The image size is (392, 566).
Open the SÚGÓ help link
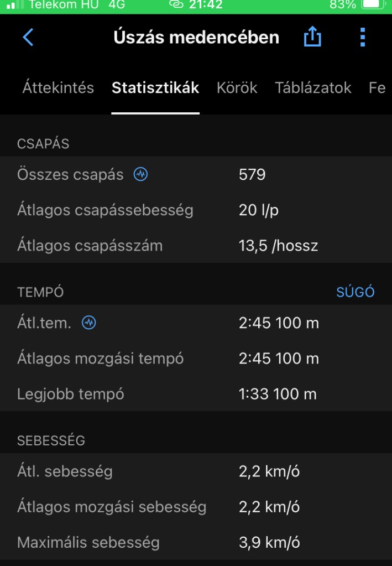click(356, 292)
